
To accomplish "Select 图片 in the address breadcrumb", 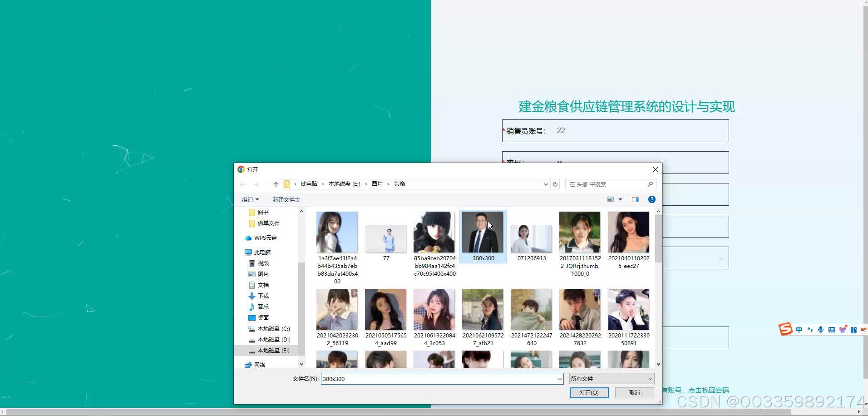I will pyautogui.click(x=377, y=184).
